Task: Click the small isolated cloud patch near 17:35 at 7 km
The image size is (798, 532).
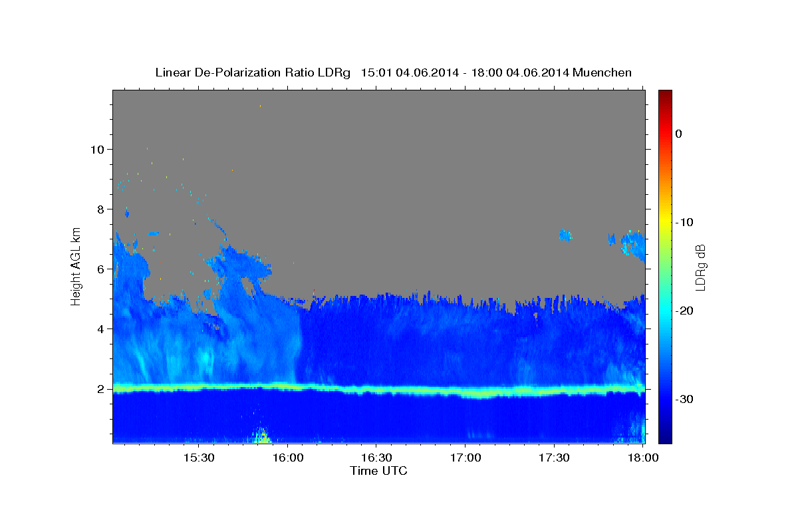Action: (x=566, y=234)
